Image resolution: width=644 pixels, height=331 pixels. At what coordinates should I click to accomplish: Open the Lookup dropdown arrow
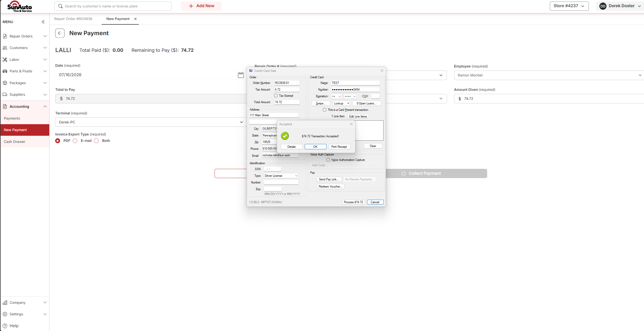348,103
